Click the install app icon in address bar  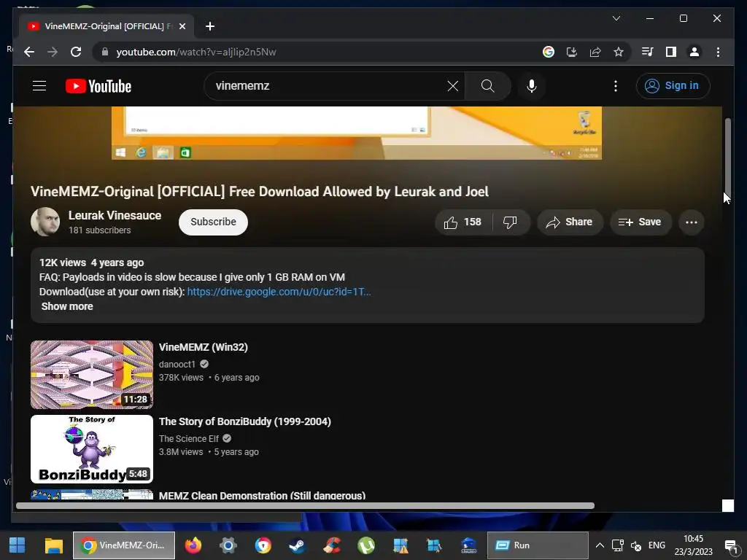tap(572, 52)
